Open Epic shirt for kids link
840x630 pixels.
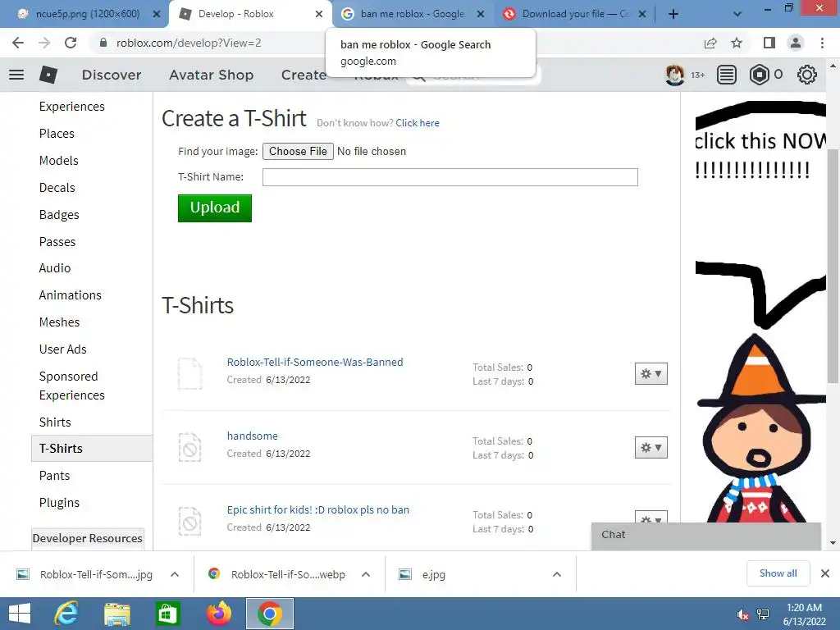pyautogui.click(x=318, y=509)
